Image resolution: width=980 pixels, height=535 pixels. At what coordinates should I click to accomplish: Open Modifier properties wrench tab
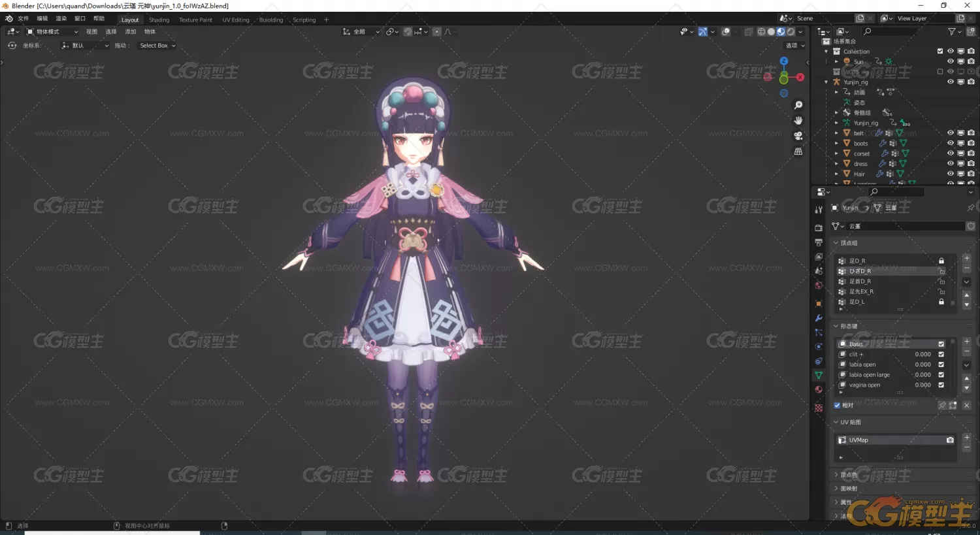coord(819,318)
